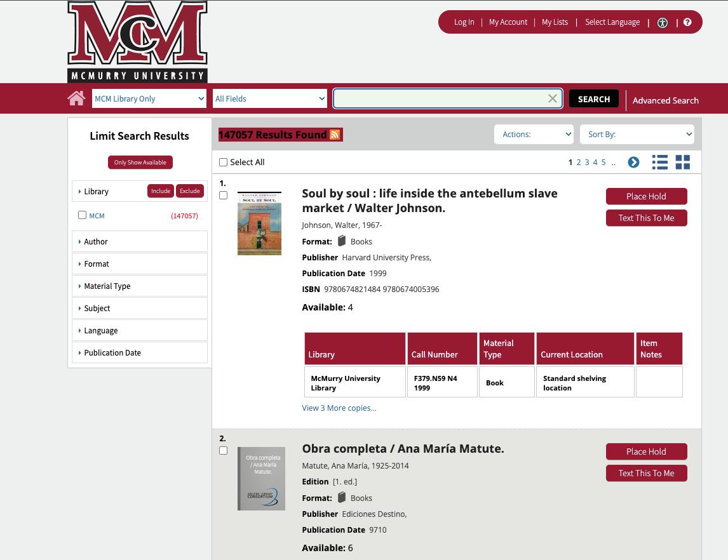The height and width of the screenshot is (560, 728).
Task: Click the Books format icon for Soul by soul
Action: click(x=342, y=241)
